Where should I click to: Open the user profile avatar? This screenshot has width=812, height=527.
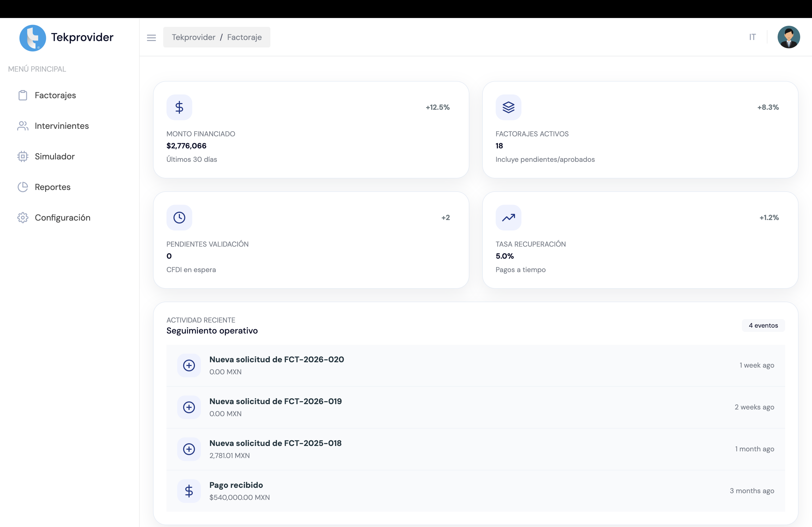[789, 37]
